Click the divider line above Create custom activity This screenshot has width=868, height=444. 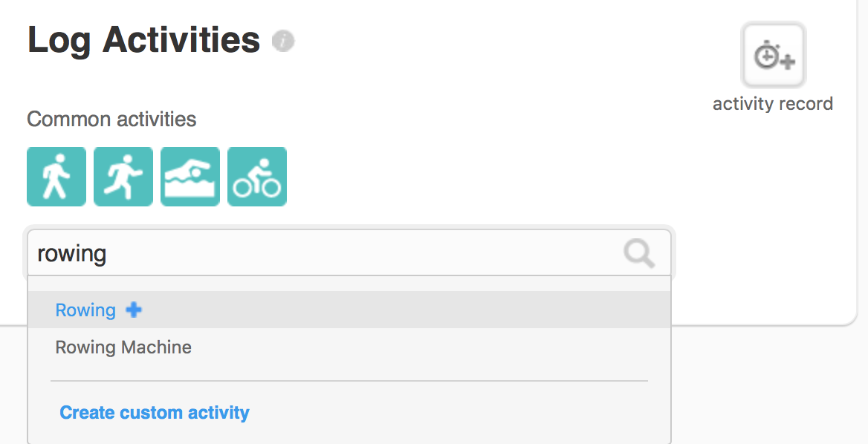click(x=349, y=381)
